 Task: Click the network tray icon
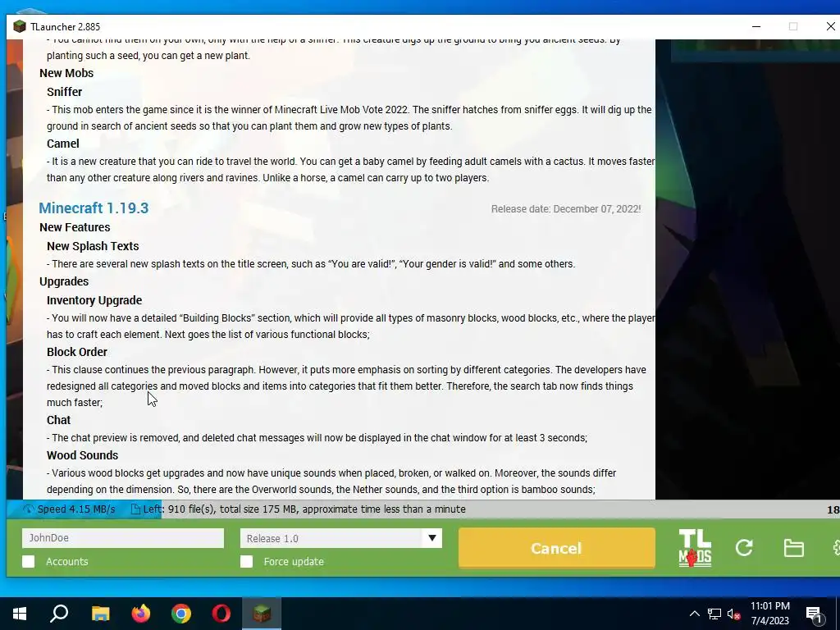pyautogui.click(x=714, y=614)
